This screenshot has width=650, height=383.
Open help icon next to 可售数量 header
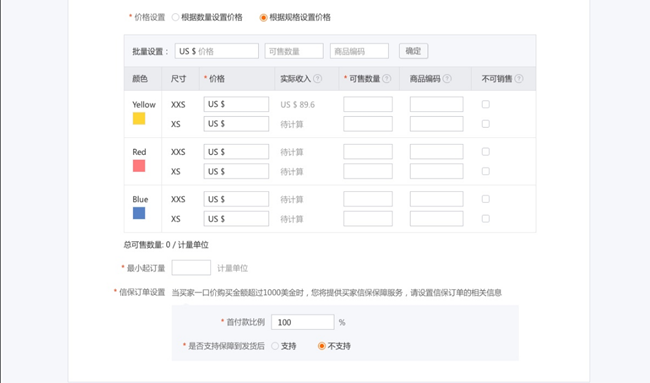[386, 78]
